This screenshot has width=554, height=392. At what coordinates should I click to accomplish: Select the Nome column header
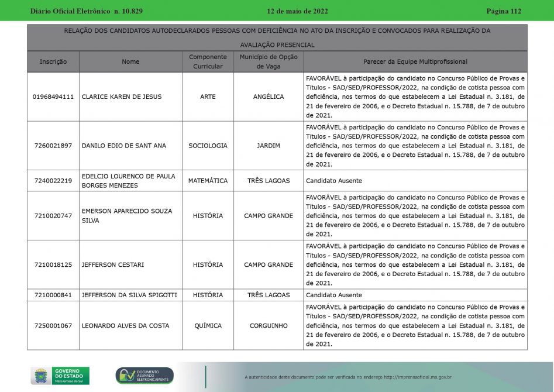click(x=130, y=61)
